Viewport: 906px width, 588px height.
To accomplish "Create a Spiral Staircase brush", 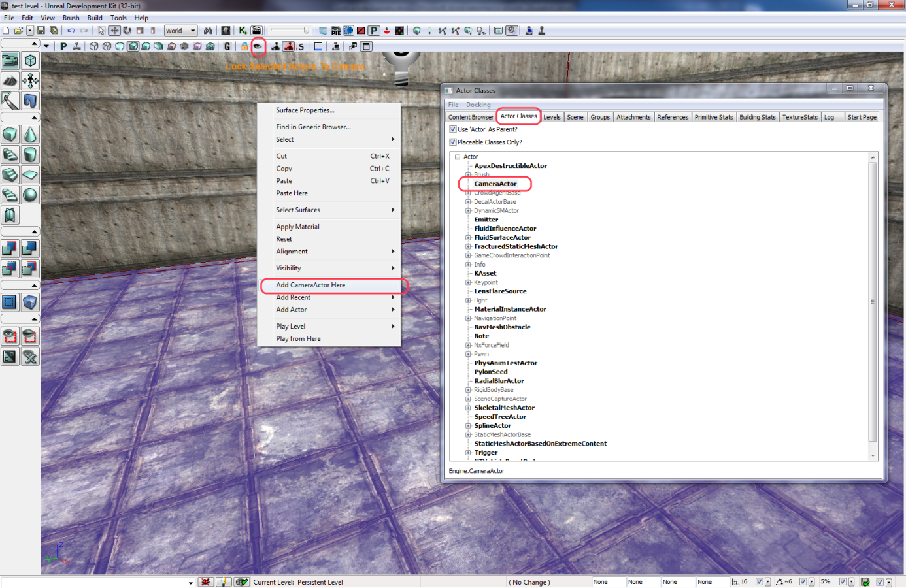I will [10, 195].
